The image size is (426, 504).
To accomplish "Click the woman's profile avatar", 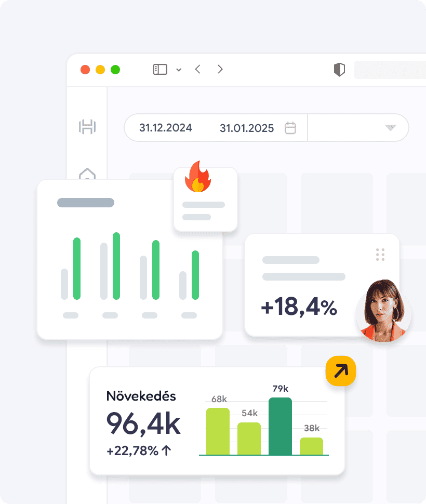I will point(383,311).
